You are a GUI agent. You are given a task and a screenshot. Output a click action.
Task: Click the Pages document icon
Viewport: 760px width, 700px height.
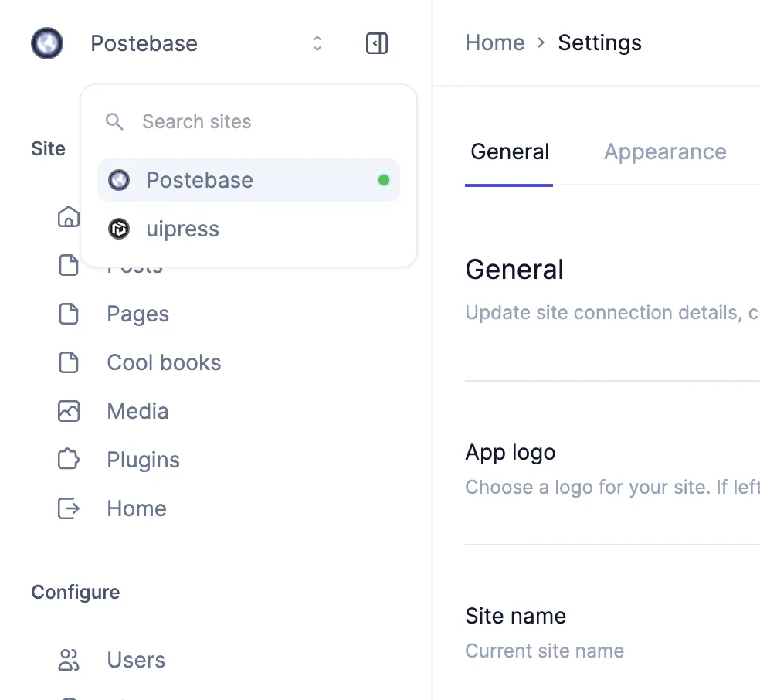pyautogui.click(x=69, y=314)
